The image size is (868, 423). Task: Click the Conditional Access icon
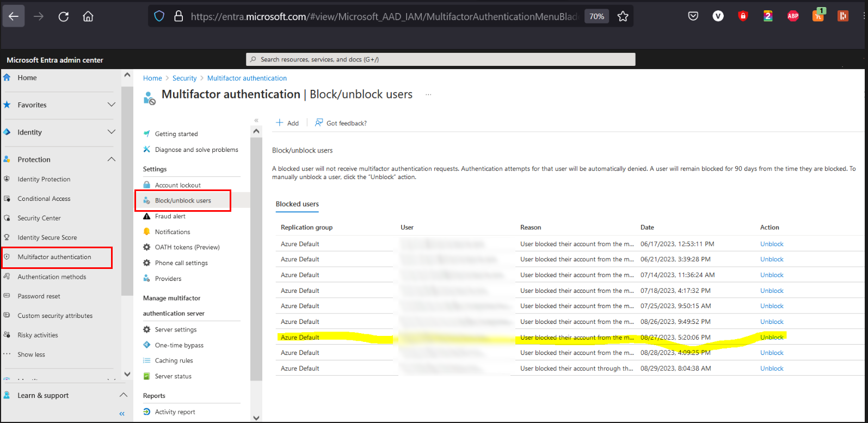click(x=7, y=199)
